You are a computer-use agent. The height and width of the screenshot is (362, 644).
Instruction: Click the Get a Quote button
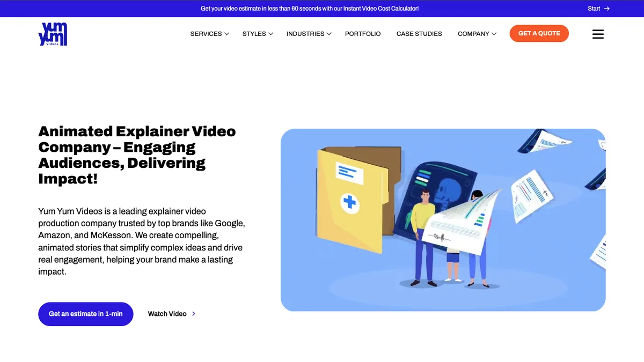[539, 33]
